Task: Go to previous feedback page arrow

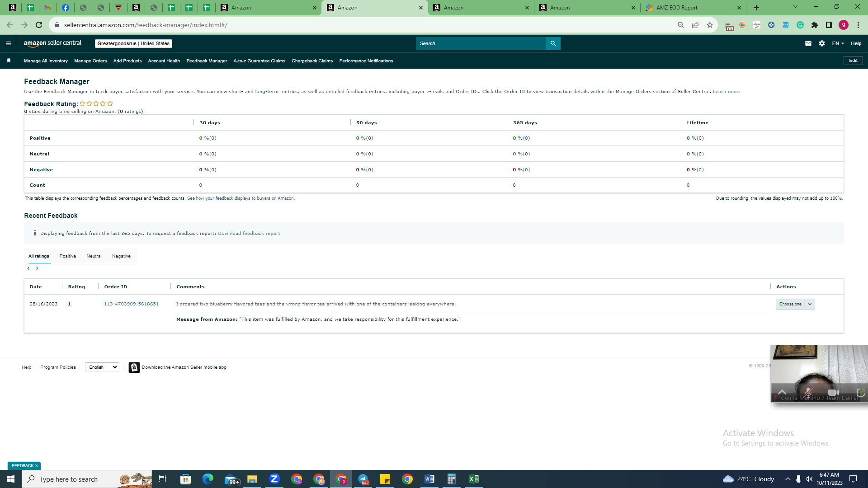Action: coord(28,268)
